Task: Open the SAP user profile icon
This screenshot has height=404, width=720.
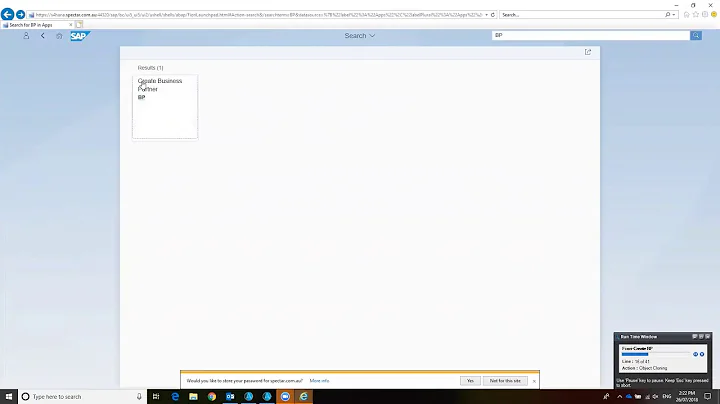Action: [x=26, y=35]
